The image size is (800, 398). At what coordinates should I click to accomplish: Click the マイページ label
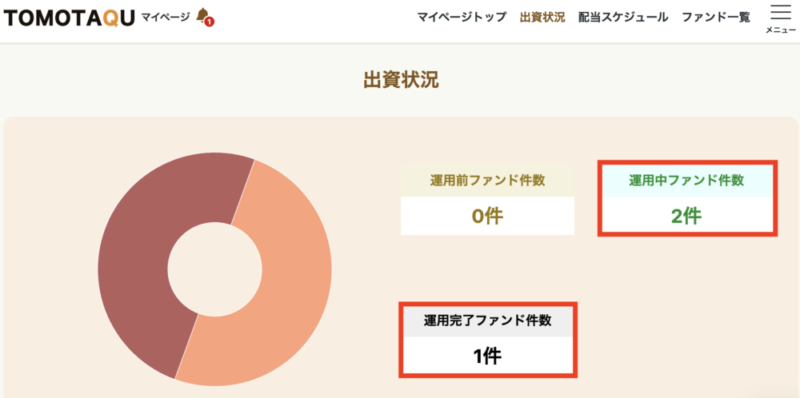click(x=165, y=18)
